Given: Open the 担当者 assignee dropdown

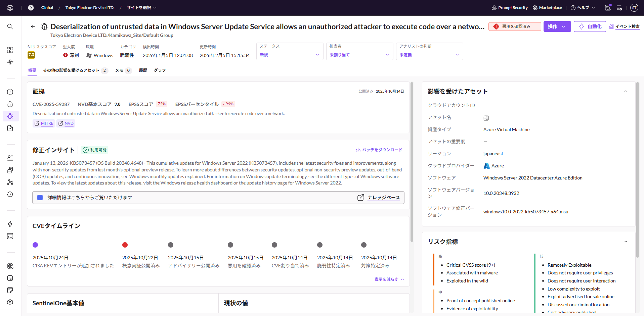Looking at the screenshot, I should click(x=359, y=55).
